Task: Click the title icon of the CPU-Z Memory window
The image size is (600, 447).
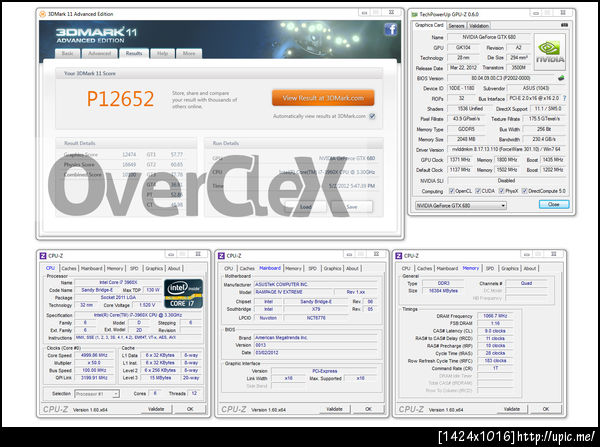Action: [x=399, y=256]
